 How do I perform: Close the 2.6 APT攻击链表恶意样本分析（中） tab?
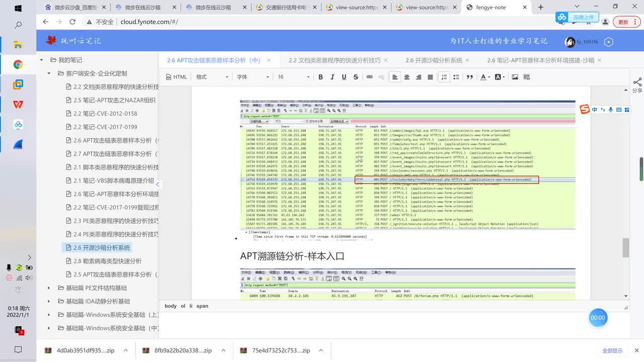pos(269,60)
